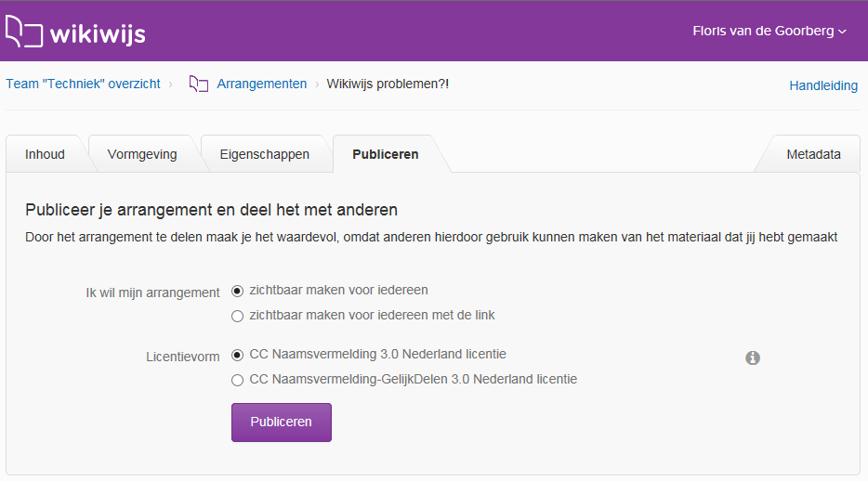
Task: Go to Team "Techniek" overzicht breadcrumb
Action: point(83,84)
